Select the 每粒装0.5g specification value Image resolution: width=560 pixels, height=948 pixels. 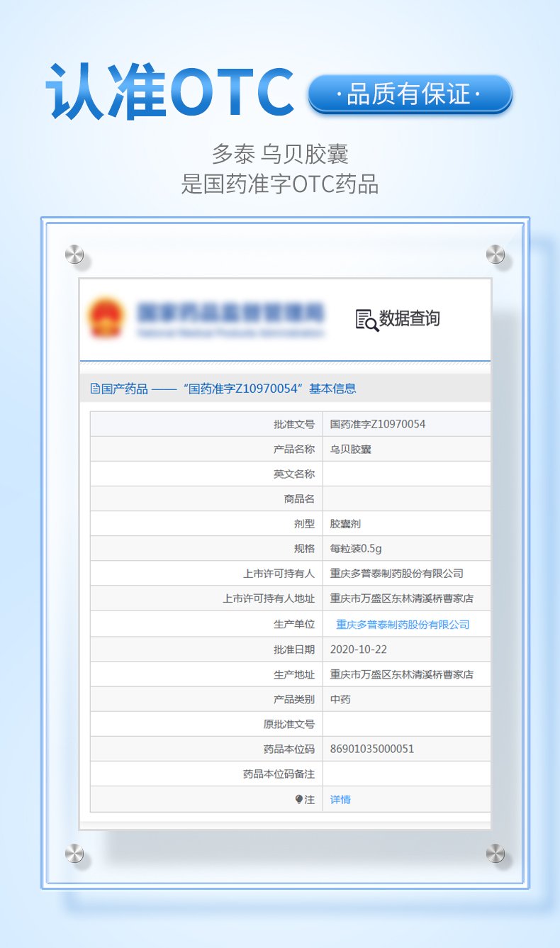[x=357, y=549]
